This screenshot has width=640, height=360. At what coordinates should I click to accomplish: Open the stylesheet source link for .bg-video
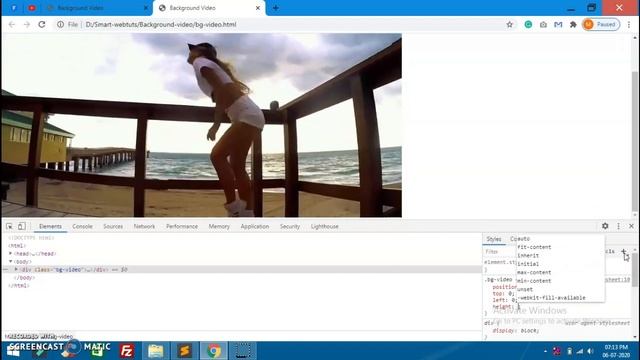coord(618,280)
